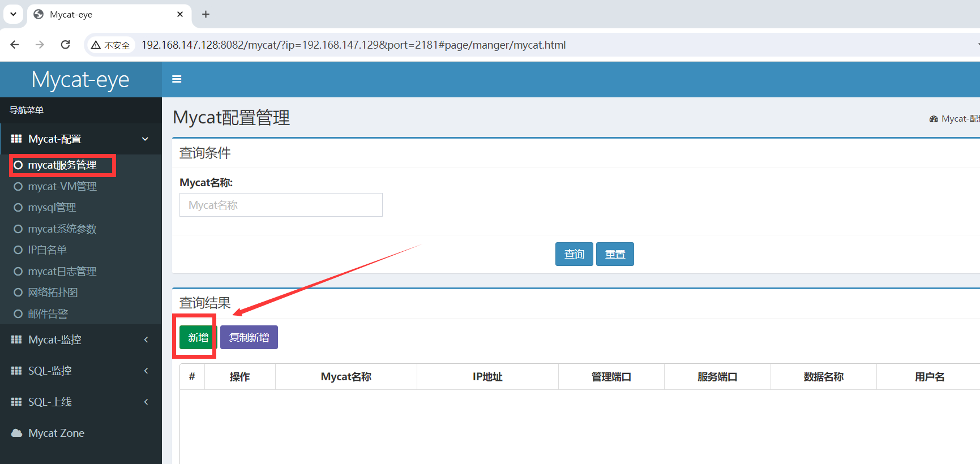The image size is (980, 464).
Task: Click the browser forward arrow
Action: pyautogui.click(x=40, y=45)
